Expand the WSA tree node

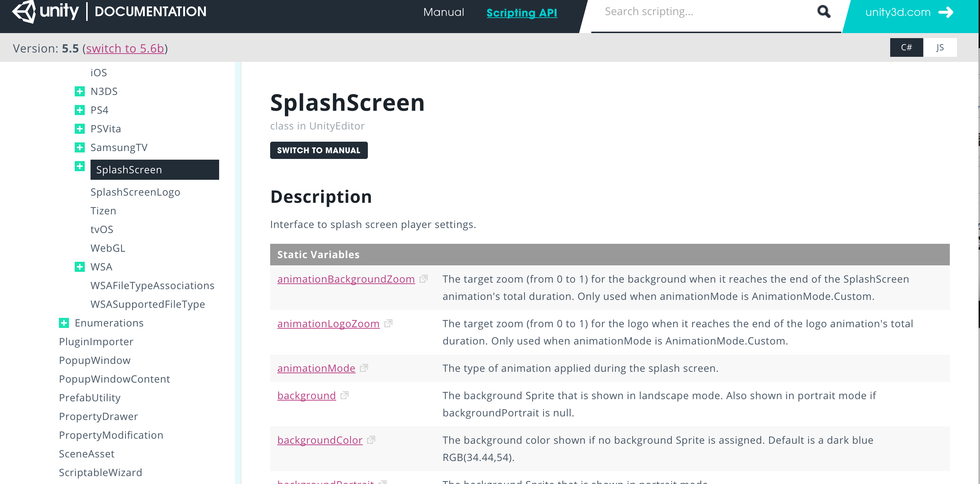point(79,267)
